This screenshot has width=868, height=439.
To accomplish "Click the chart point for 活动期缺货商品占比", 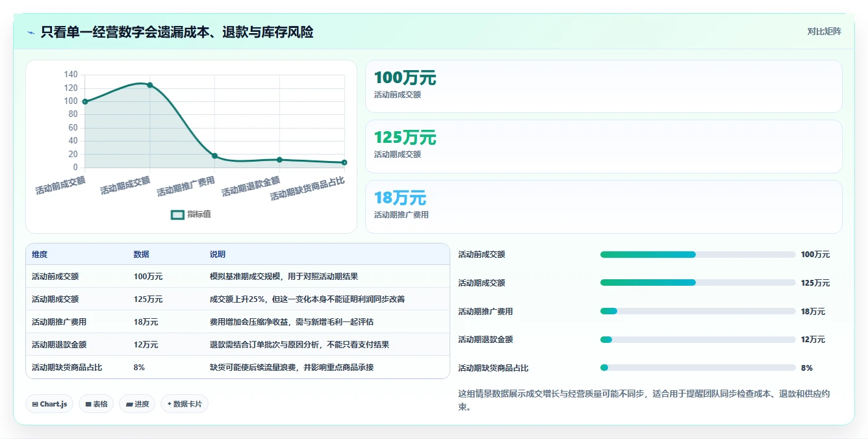I will (x=344, y=162).
